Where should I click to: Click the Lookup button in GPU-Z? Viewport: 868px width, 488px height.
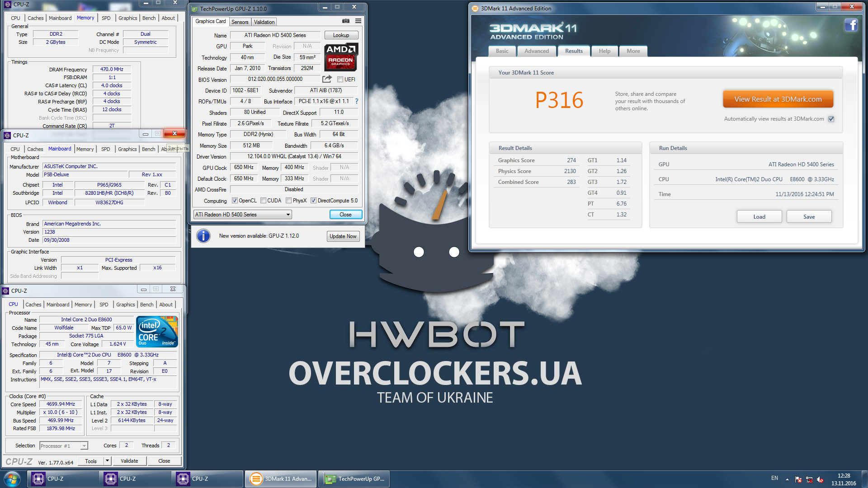point(341,35)
